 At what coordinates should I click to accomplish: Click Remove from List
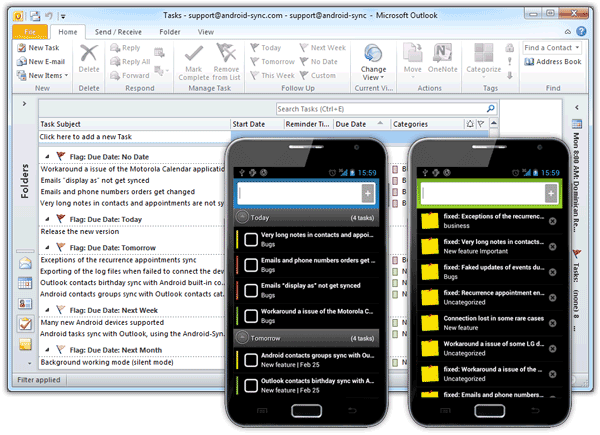click(x=226, y=62)
